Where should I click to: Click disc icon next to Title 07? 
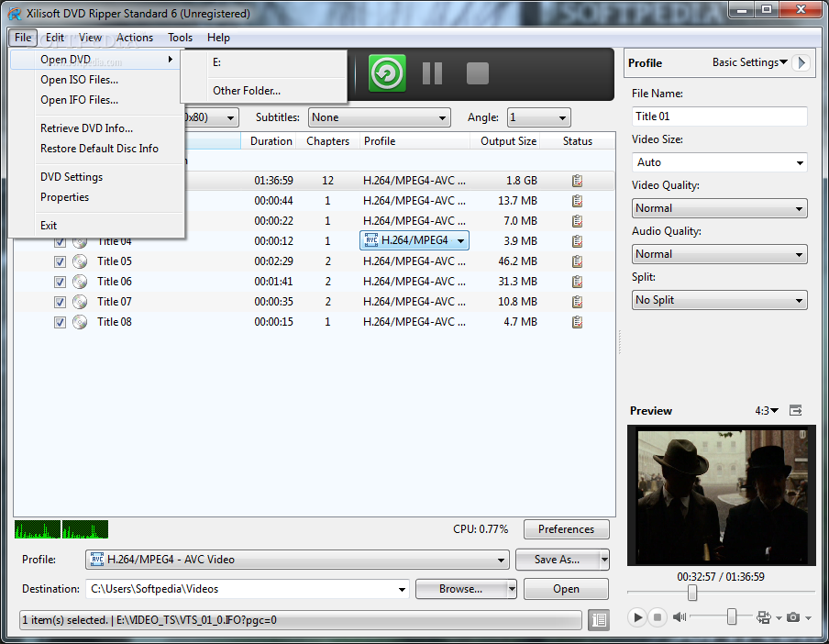(x=80, y=302)
